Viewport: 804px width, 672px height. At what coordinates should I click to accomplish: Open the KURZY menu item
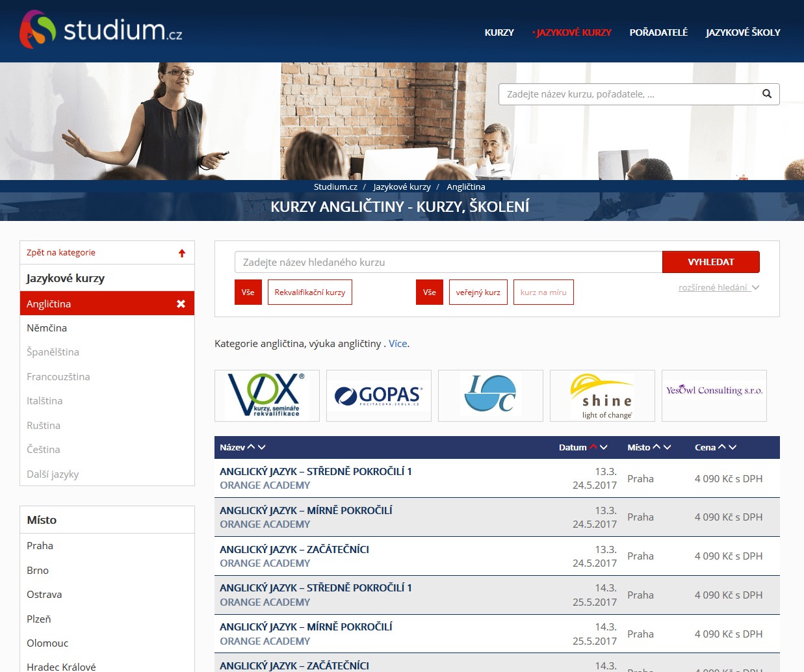[x=499, y=32]
